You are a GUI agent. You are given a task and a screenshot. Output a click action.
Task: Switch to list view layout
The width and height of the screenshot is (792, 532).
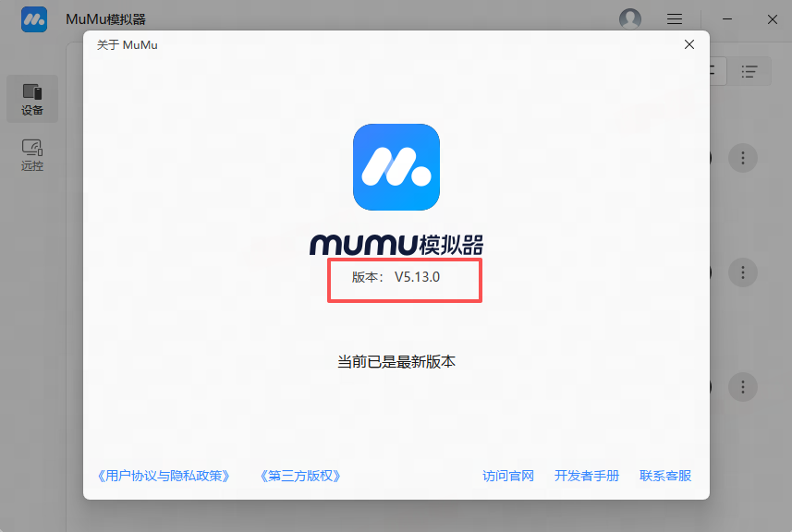[749, 71]
